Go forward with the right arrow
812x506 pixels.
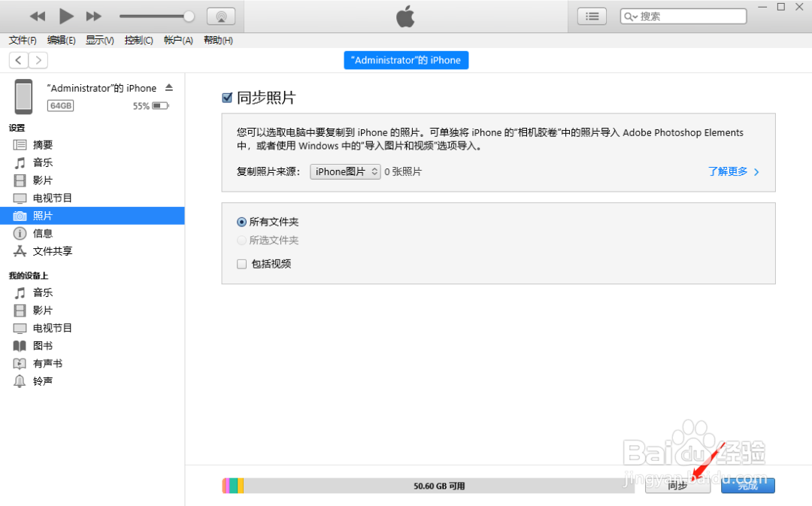click(38, 60)
